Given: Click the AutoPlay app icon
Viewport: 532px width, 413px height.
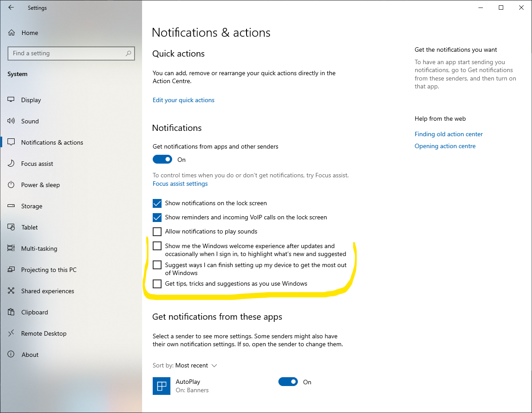Looking at the screenshot, I should pos(162,386).
